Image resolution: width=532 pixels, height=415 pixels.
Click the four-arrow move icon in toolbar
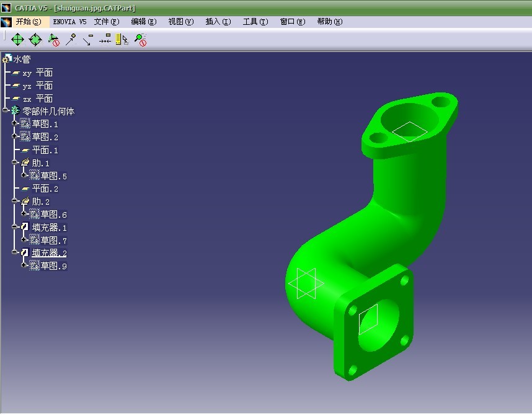point(17,40)
